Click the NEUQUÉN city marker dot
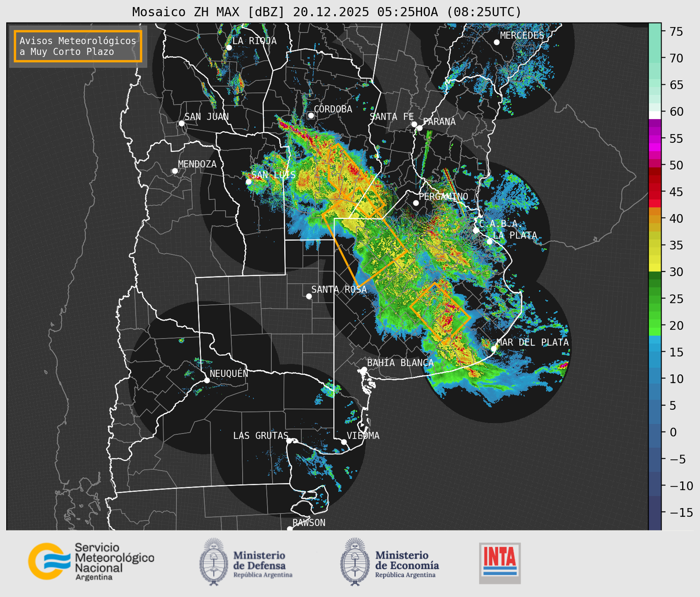This screenshot has width=700, height=597. pyautogui.click(x=207, y=380)
